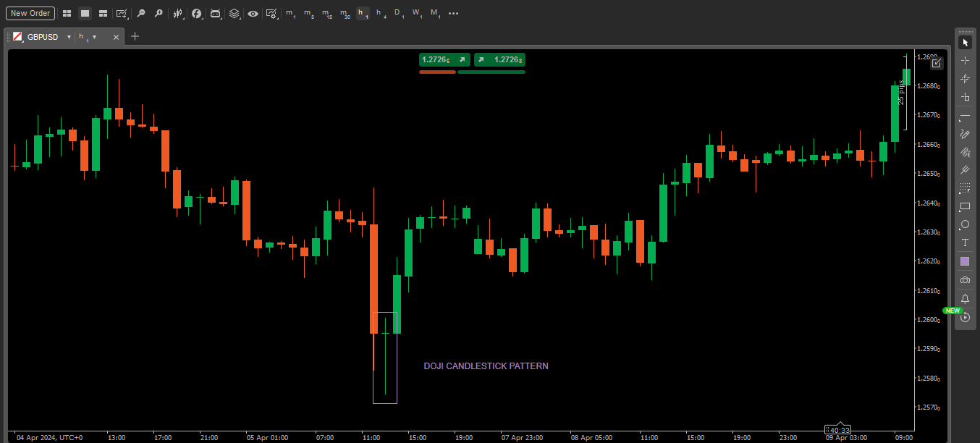This screenshot has height=443, width=980.
Task: Pick the horizontal line drawing tool
Action: pos(965,115)
